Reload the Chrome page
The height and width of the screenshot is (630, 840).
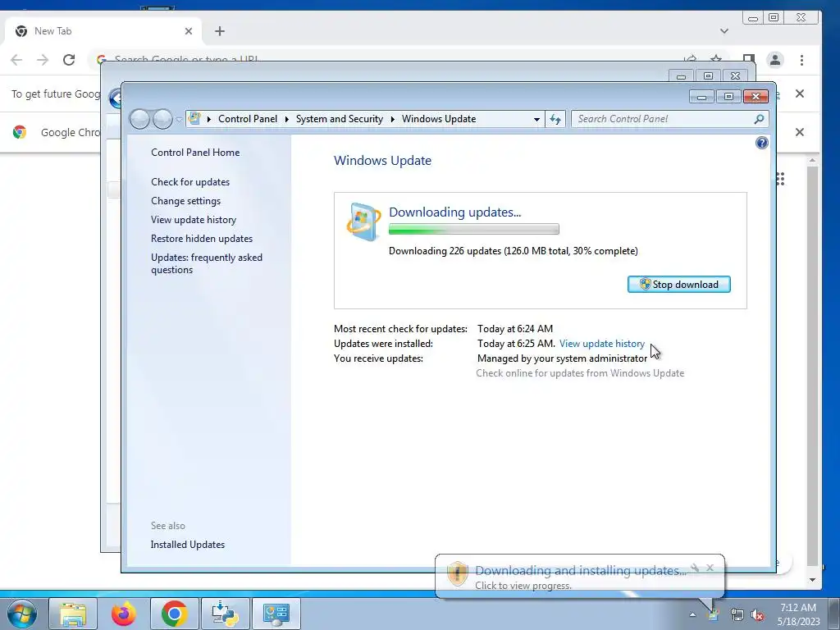pyautogui.click(x=69, y=60)
